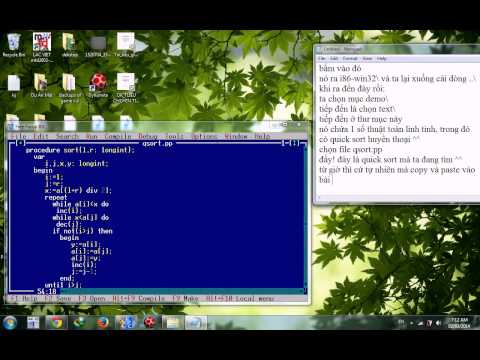The image size is (480, 360).
Task: Open the Recycle Bin desktop icon
Action: 14,45
